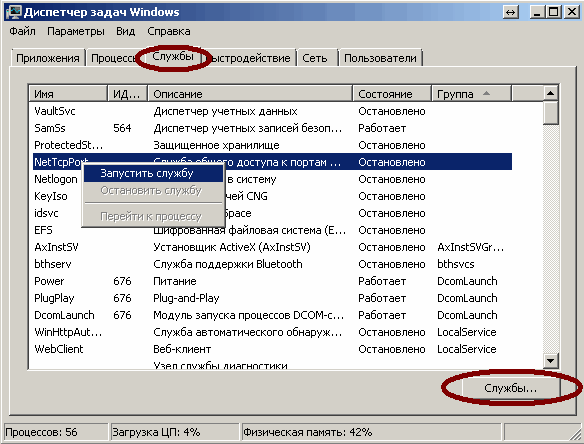Open the Справка menu

pyautogui.click(x=169, y=31)
